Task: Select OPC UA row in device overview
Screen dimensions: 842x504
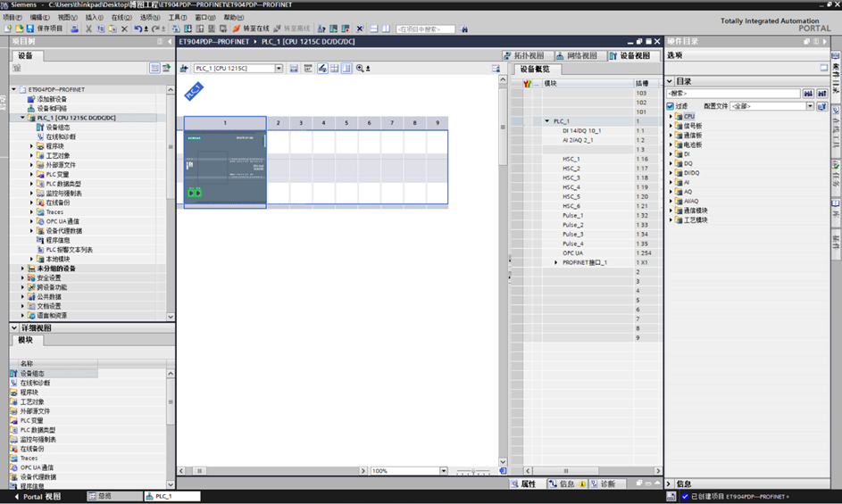Action: (x=586, y=252)
